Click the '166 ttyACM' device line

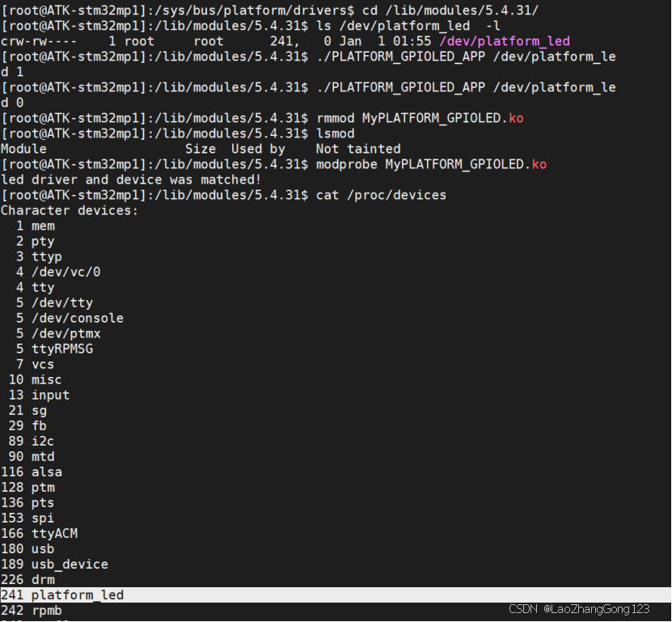click(x=39, y=533)
